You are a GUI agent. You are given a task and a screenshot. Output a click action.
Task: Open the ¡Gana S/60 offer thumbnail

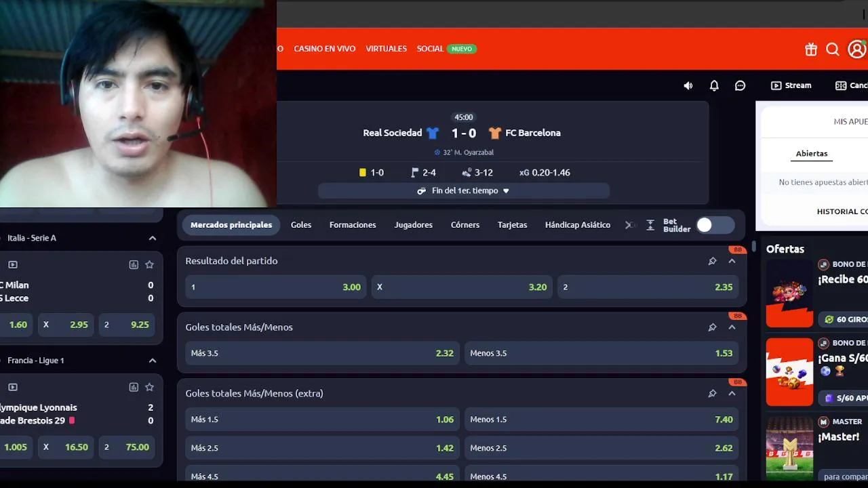789,372
